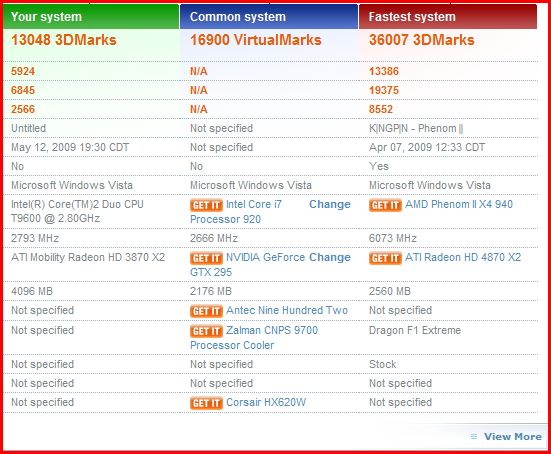Click the 16900 VirtualMarks score
This screenshot has width=551, height=454.
(x=255, y=40)
